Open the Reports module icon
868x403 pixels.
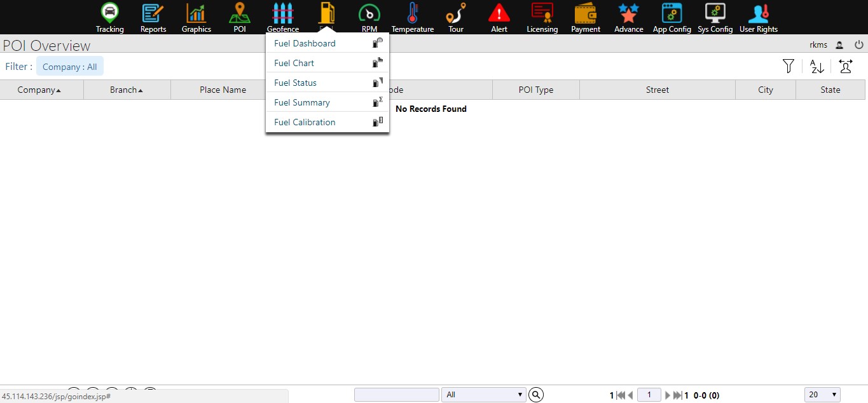[x=153, y=13]
